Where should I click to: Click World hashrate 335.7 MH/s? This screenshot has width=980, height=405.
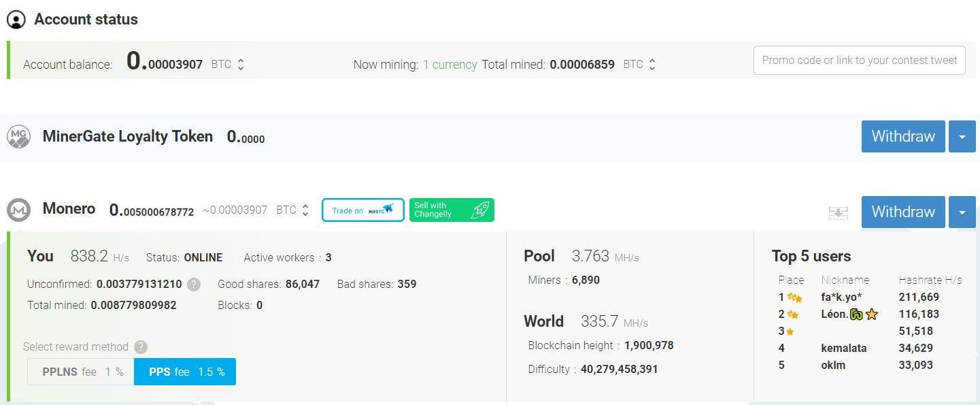tap(614, 322)
